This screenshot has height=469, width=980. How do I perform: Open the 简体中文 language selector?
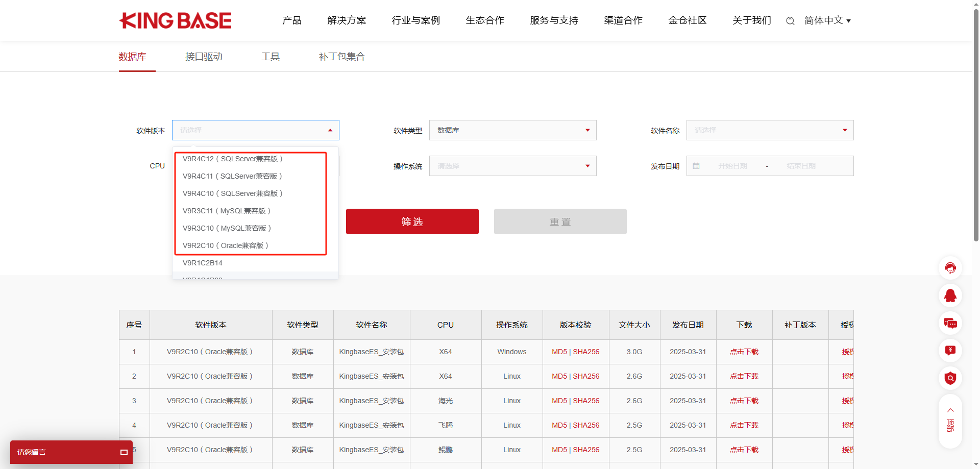827,20
